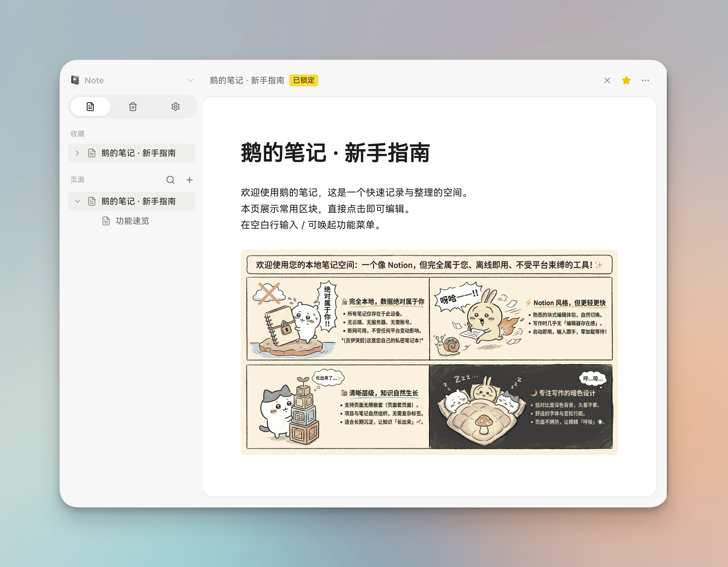
Task: Click the Note notebook app icon
Action: tap(75, 80)
